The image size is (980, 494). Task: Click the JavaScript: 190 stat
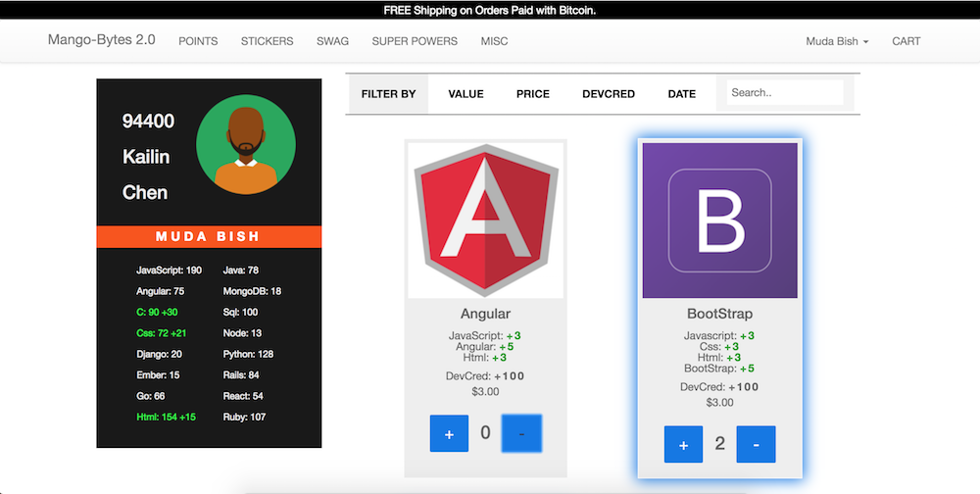pos(169,271)
